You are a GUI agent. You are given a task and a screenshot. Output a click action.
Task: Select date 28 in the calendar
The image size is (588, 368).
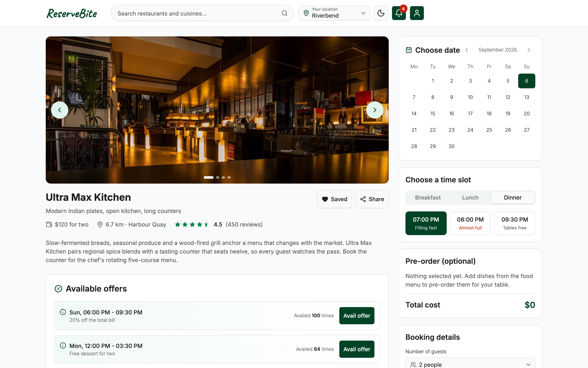pos(414,146)
